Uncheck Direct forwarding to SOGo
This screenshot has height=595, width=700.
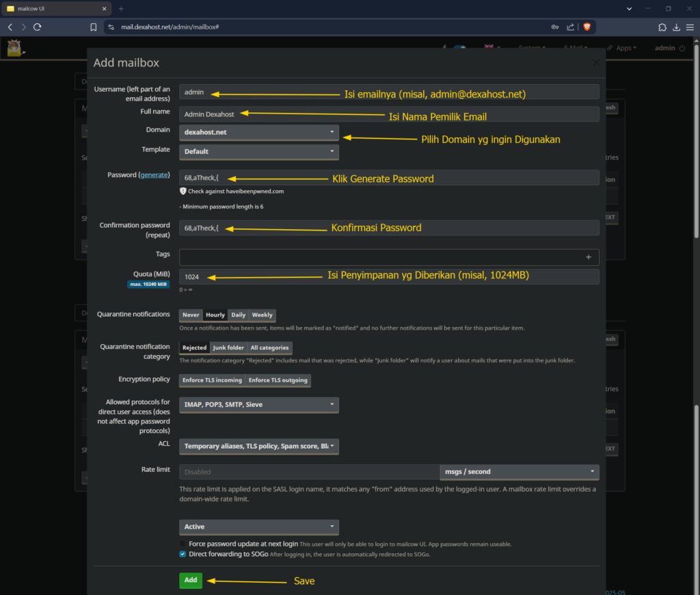[183, 555]
